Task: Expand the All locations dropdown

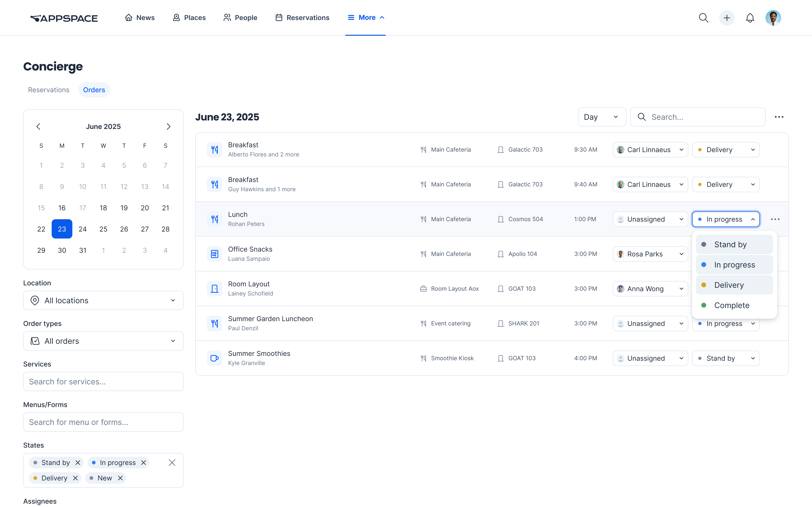Action: click(103, 300)
